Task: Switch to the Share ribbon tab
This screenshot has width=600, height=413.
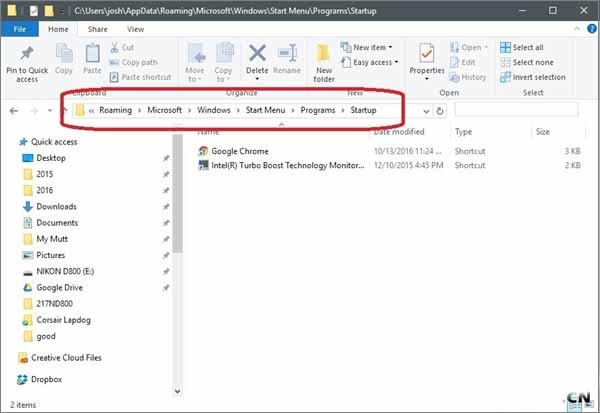Action: coord(99,29)
